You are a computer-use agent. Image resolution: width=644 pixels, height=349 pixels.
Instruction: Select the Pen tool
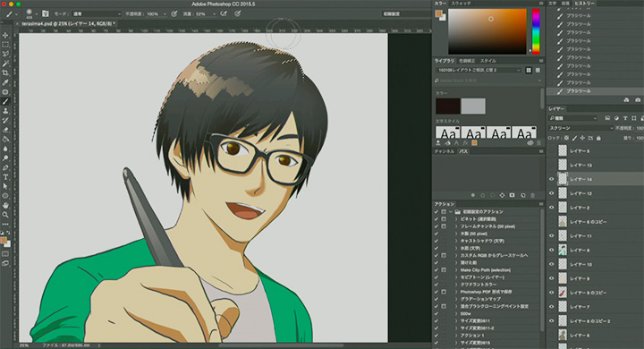tap(5, 167)
